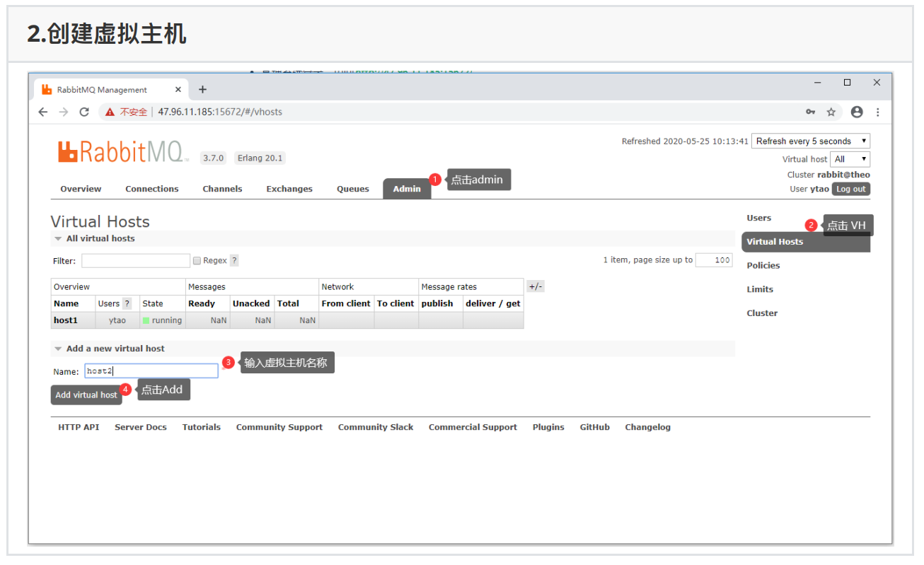The width and height of the screenshot is (924, 565).
Task: Close the RabbitMQ Management tab
Action: tap(178, 90)
